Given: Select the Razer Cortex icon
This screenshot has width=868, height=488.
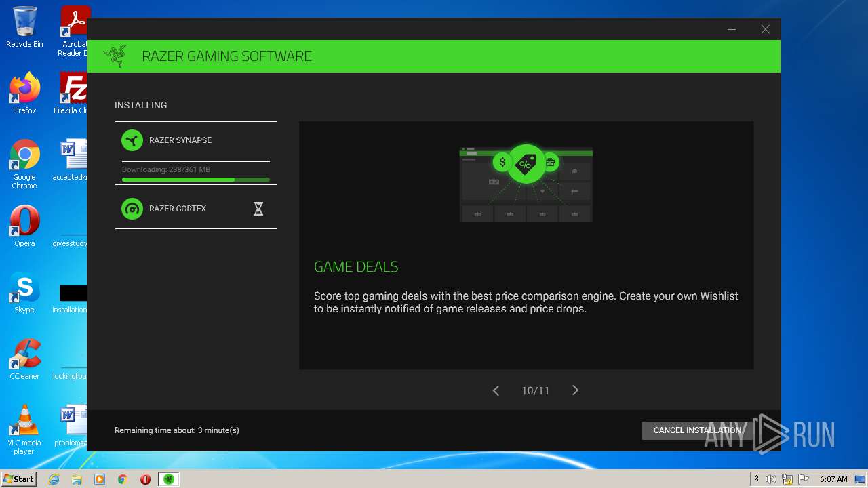Looking at the screenshot, I should click(x=132, y=209).
